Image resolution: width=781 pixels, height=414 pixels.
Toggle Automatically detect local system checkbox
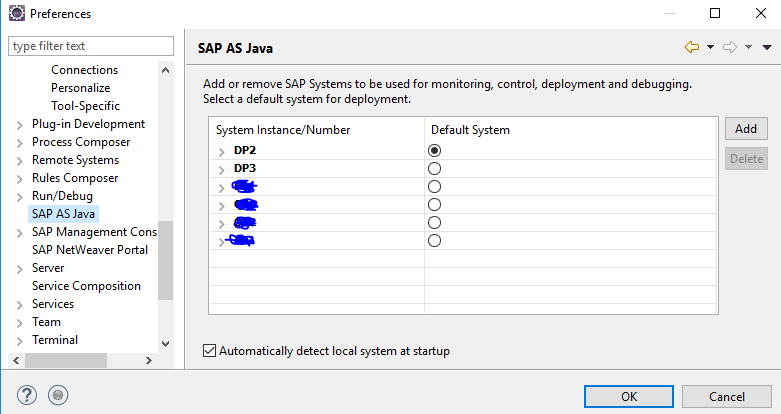tap(209, 351)
